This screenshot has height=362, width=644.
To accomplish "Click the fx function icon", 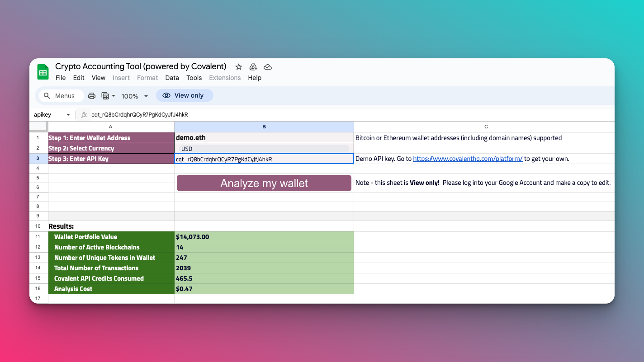I will 84,115.
